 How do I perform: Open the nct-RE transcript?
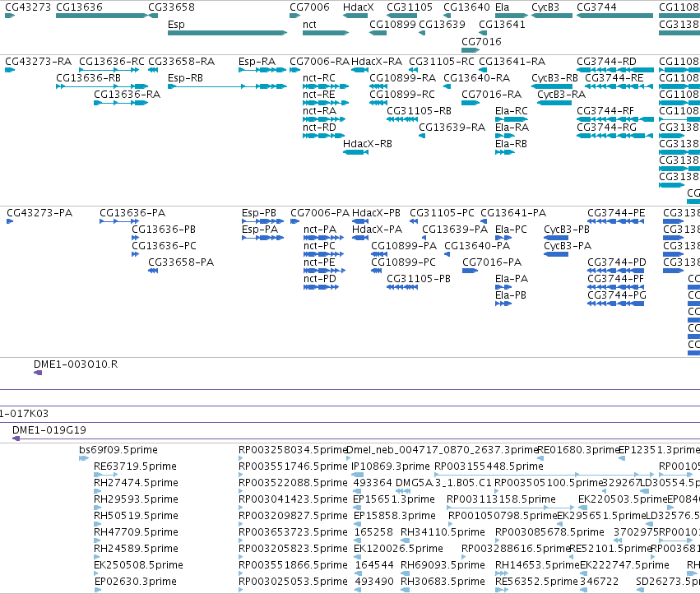coord(326,103)
